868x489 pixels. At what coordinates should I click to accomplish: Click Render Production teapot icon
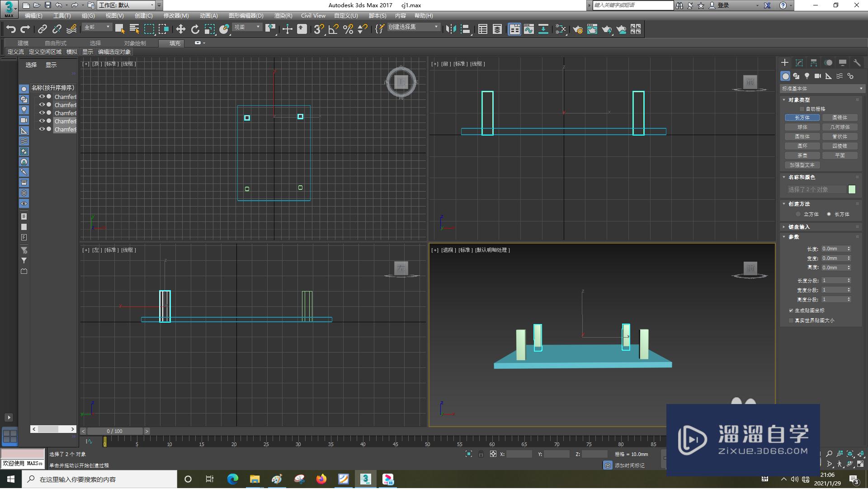tap(607, 29)
